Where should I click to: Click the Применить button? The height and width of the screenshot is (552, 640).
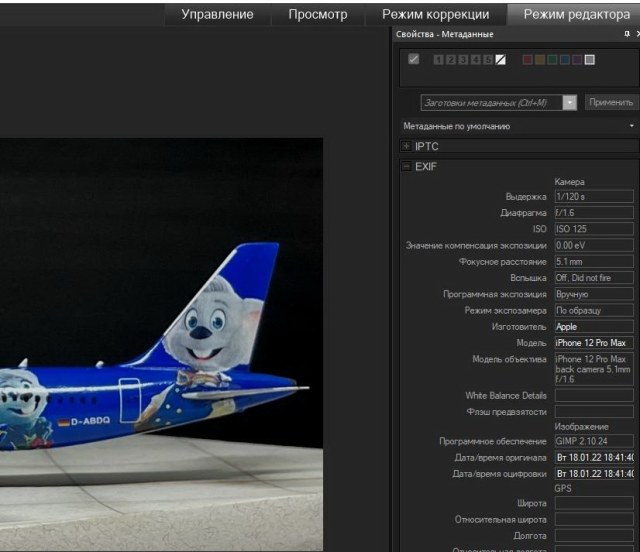point(610,102)
